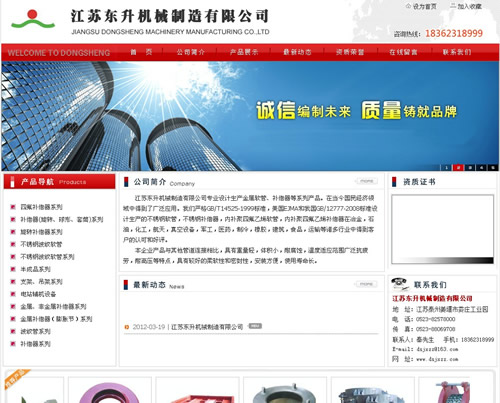Open 联系我们 in the navigation bar

(x=457, y=52)
